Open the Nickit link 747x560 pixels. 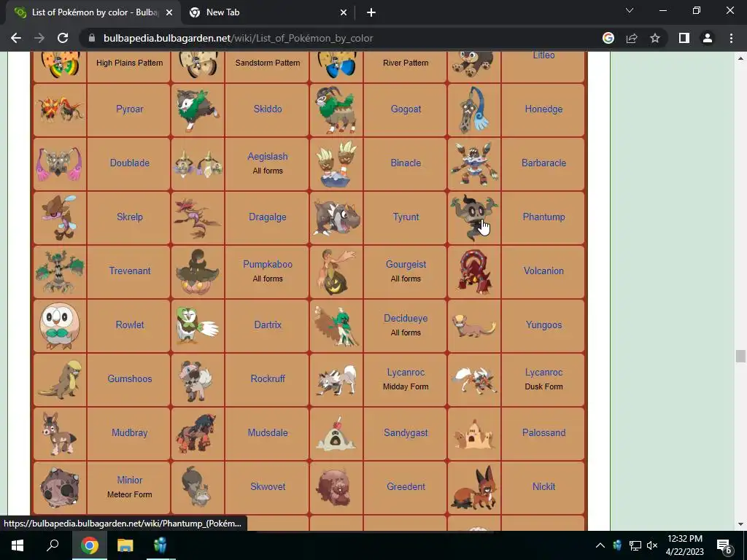543,486
